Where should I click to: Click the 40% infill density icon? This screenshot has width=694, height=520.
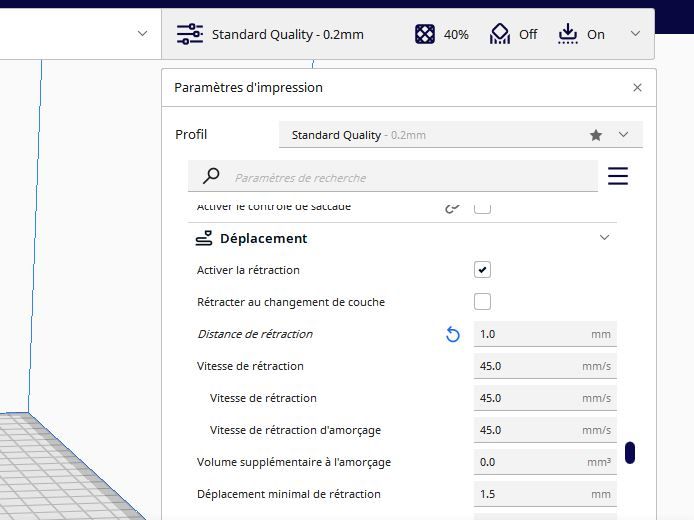[x=425, y=34]
